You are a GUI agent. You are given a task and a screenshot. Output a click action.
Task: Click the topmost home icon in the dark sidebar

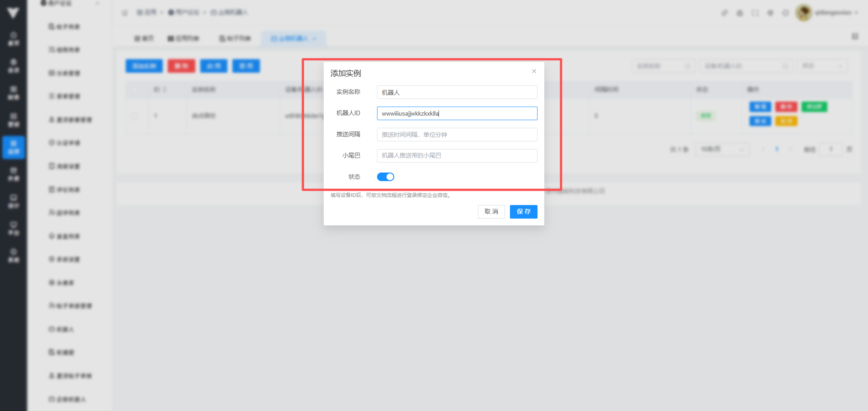[14, 38]
